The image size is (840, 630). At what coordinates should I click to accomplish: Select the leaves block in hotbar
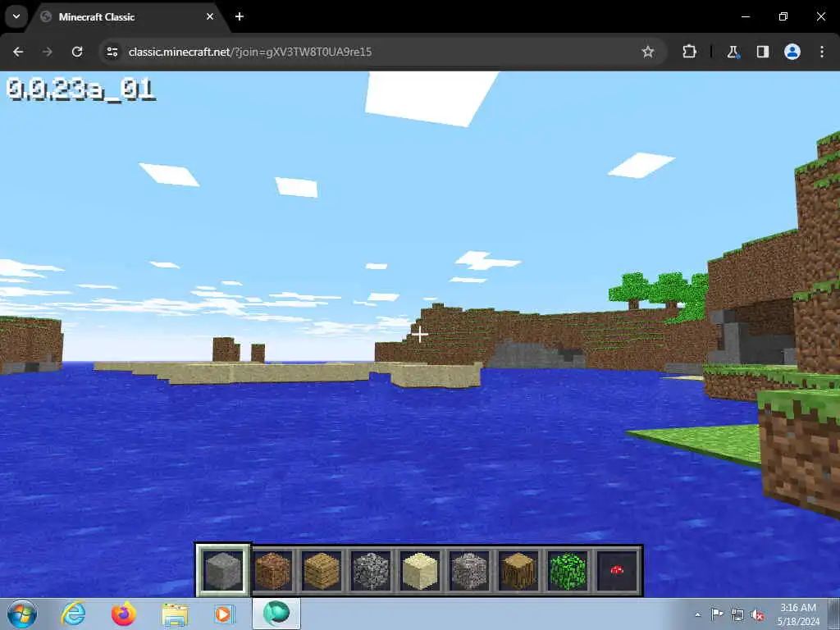[x=568, y=571]
